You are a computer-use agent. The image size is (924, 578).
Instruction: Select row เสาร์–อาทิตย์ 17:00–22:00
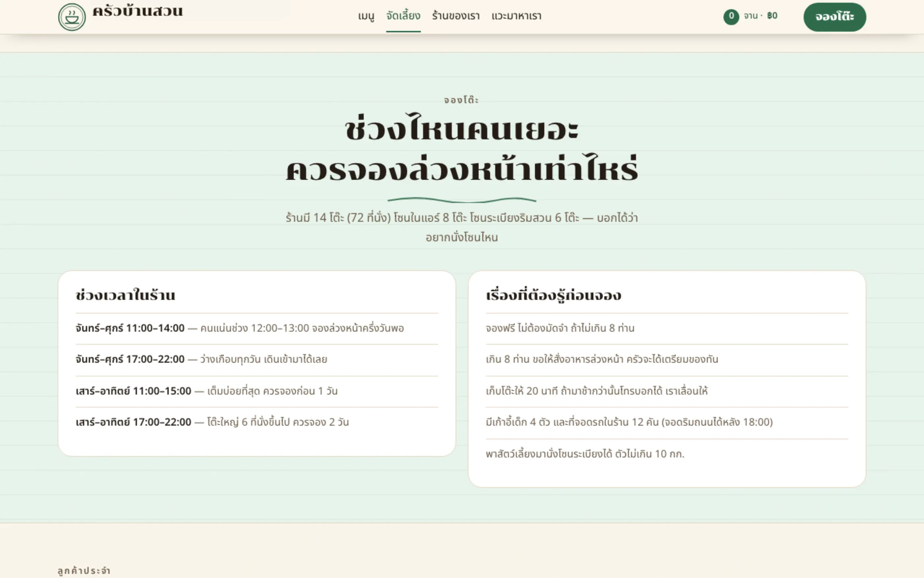[x=257, y=422]
